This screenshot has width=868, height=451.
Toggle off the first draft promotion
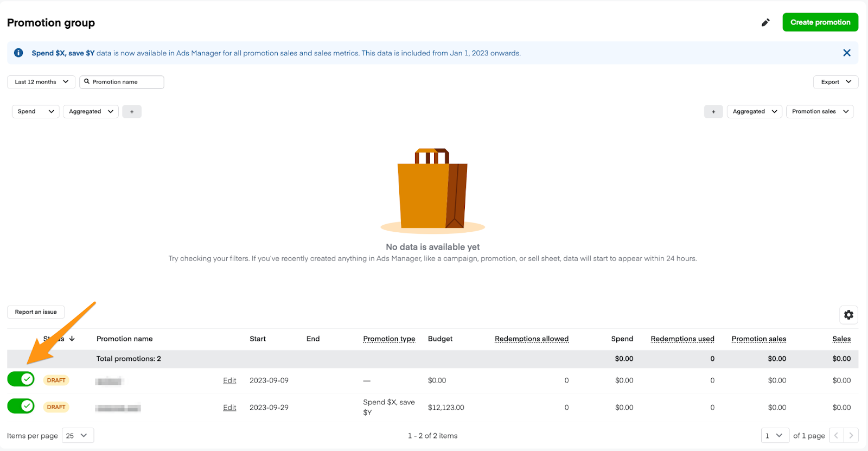click(x=21, y=379)
